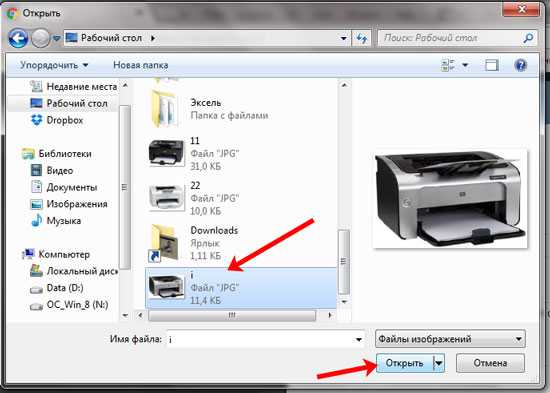Click the Отмена button

(x=490, y=363)
